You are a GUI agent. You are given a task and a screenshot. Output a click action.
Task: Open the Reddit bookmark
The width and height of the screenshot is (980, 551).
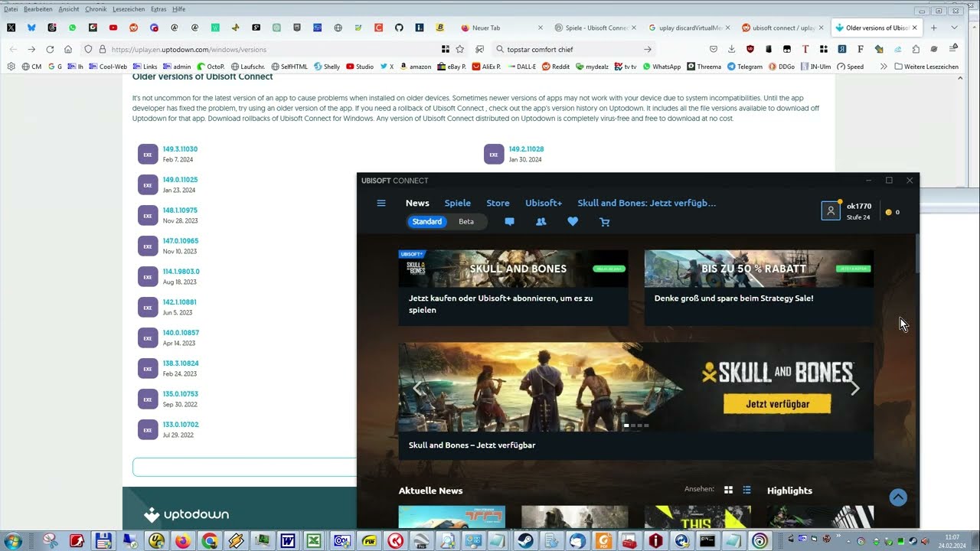(x=555, y=67)
